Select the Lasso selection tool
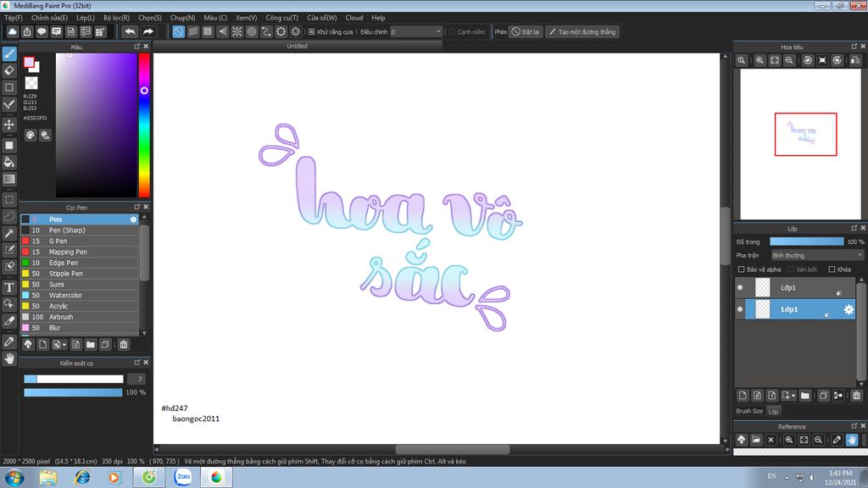 9,216
